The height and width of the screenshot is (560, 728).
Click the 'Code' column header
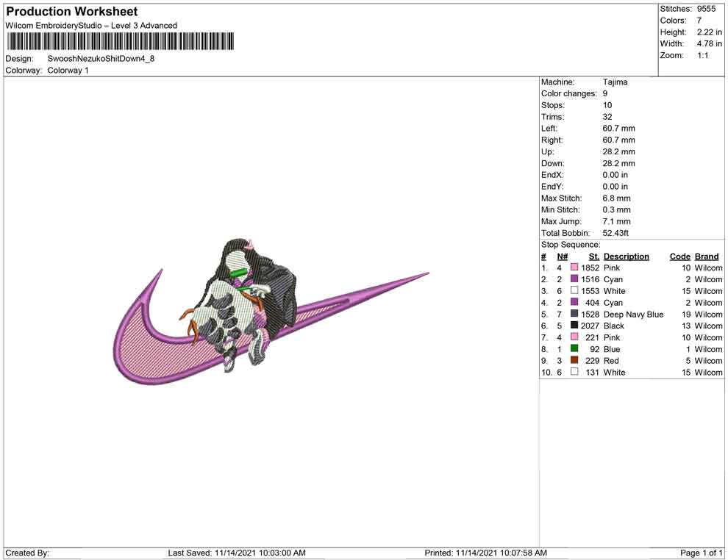coord(680,256)
